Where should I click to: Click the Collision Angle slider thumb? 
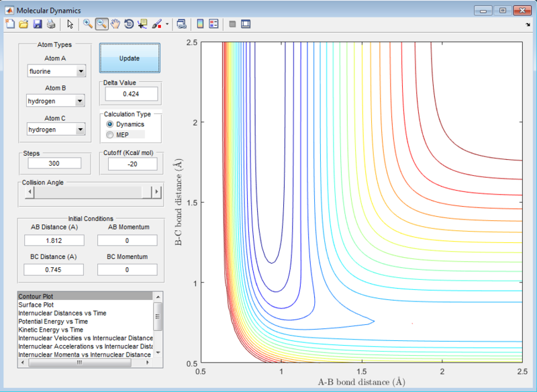click(x=146, y=192)
